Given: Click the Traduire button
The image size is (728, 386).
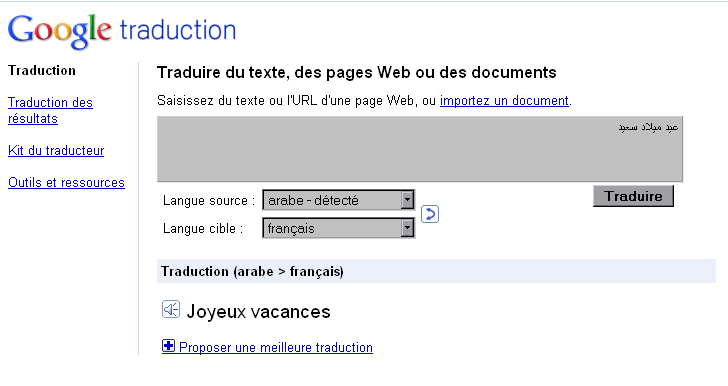Looking at the screenshot, I should point(633,196).
